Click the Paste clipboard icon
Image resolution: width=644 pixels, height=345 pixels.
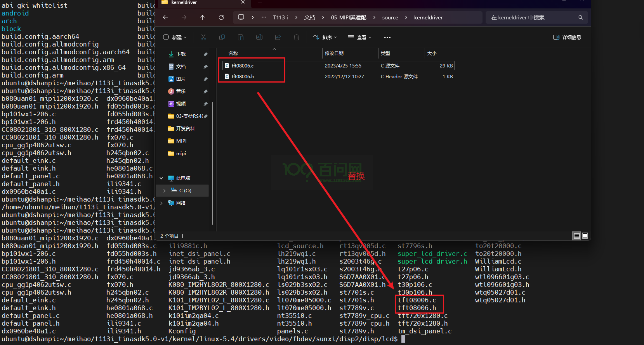[x=241, y=37]
